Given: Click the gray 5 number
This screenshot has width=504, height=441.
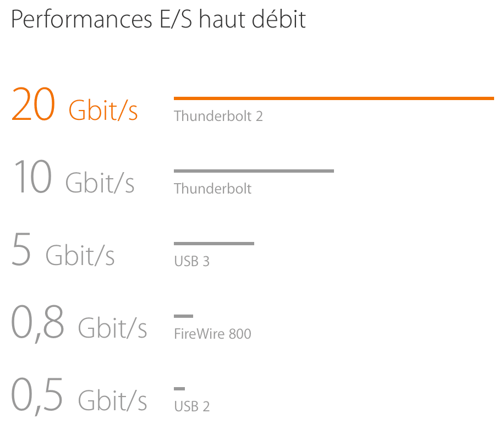Looking at the screenshot, I should coord(21,249).
